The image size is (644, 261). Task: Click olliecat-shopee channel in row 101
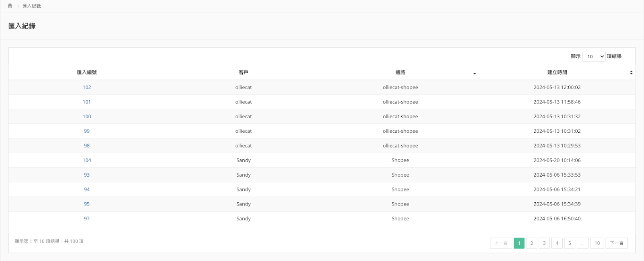(x=400, y=102)
